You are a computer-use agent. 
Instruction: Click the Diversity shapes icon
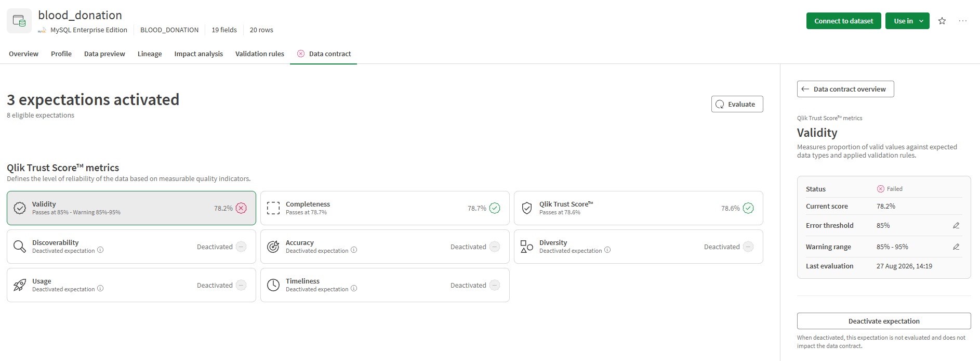(x=527, y=247)
